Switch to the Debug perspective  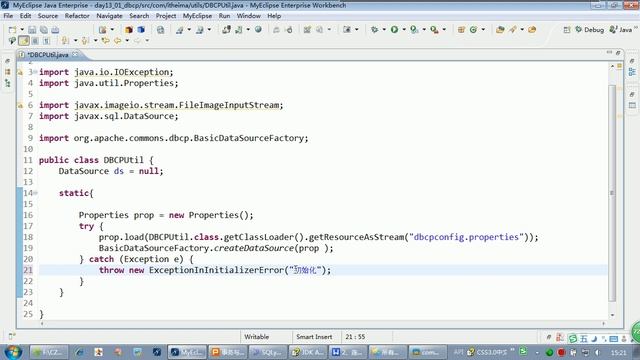pyautogui.click(x=589, y=30)
